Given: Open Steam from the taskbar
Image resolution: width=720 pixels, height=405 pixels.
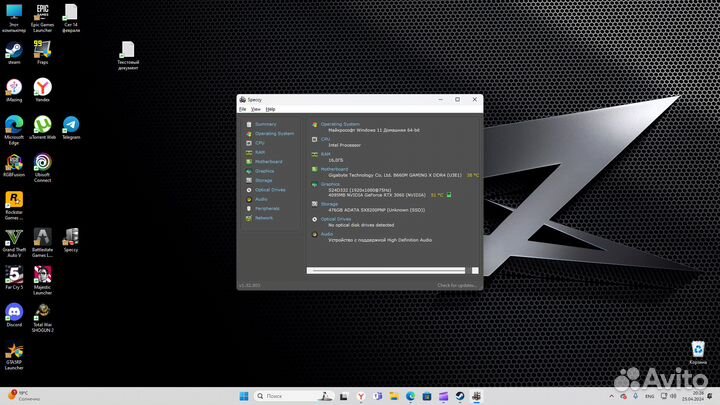Looking at the screenshot, I should click(460, 396).
